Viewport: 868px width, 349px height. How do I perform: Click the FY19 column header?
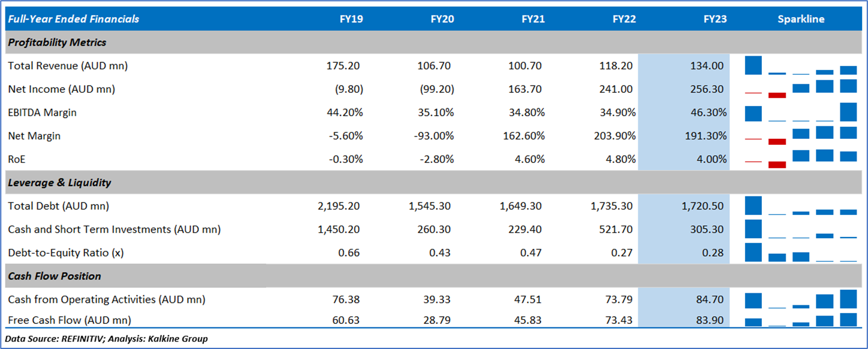[x=351, y=19]
